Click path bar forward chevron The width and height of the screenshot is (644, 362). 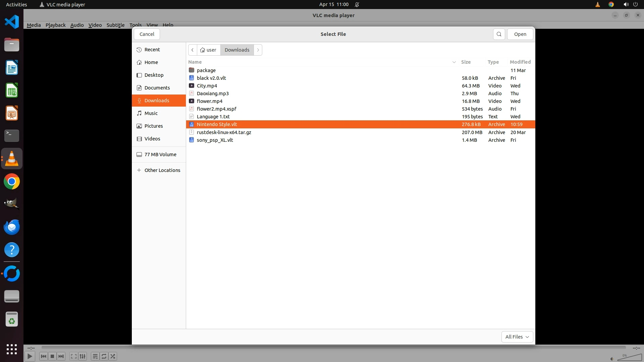(x=258, y=50)
